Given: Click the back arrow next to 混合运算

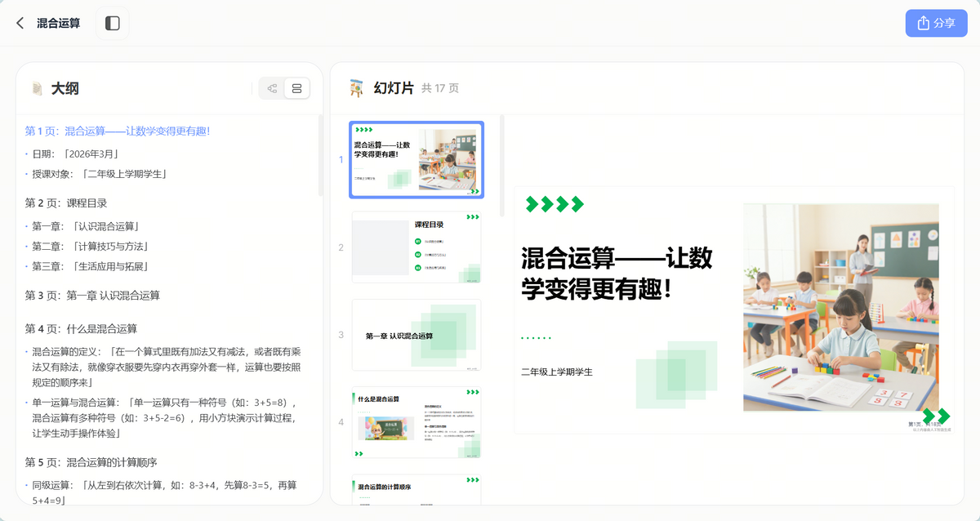Looking at the screenshot, I should pos(20,23).
